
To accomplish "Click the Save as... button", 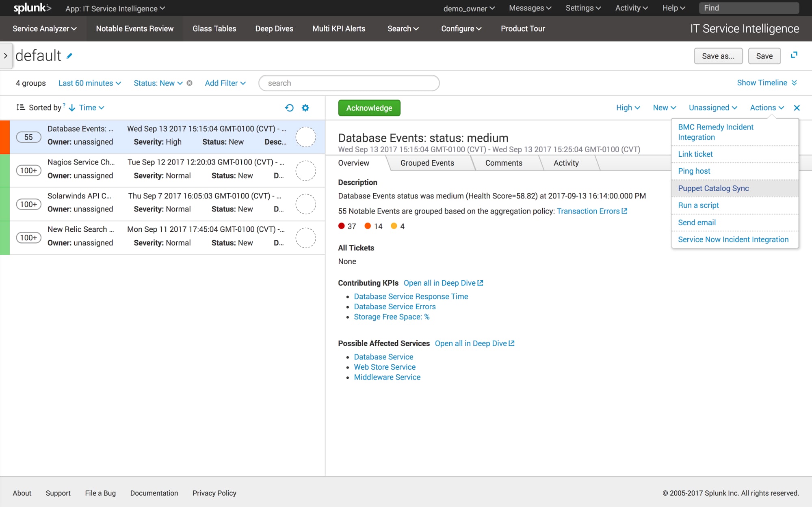I will (x=718, y=56).
